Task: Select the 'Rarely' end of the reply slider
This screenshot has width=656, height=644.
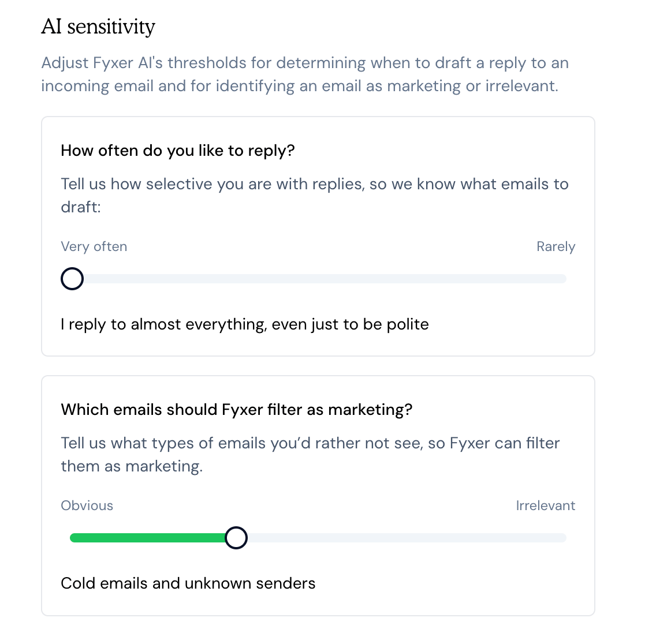Action: (563, 279)
